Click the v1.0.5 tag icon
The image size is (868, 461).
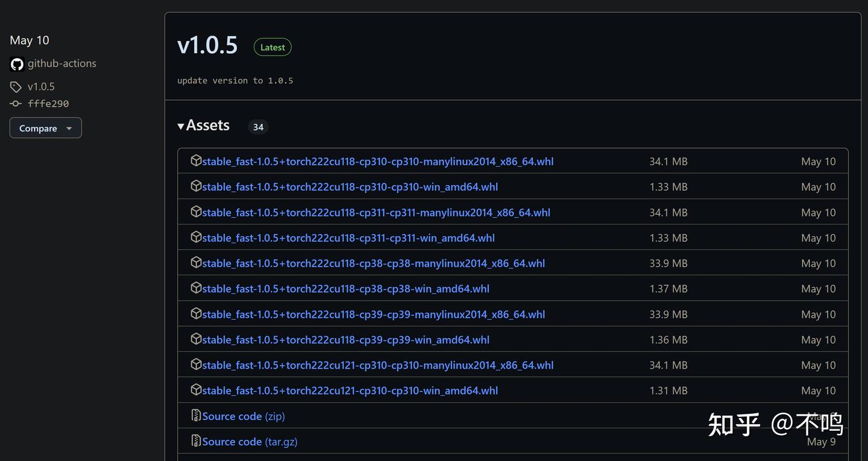(16, 87)
